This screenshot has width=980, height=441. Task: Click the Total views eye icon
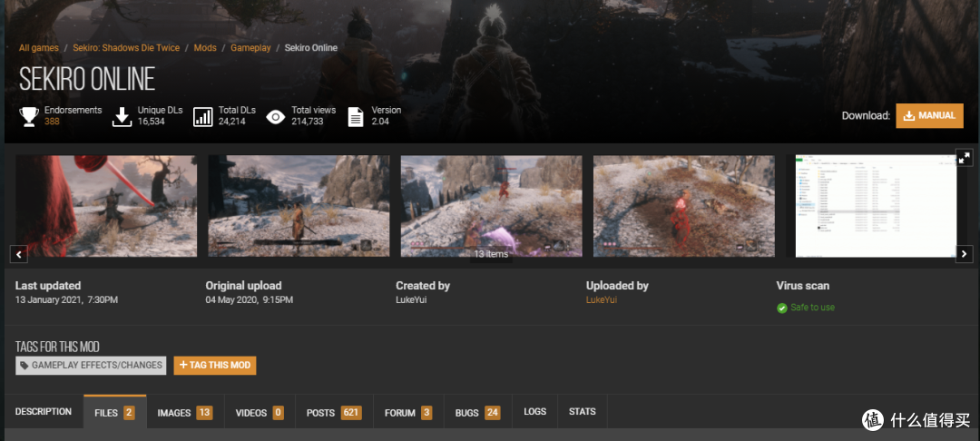tap(276, 117)
